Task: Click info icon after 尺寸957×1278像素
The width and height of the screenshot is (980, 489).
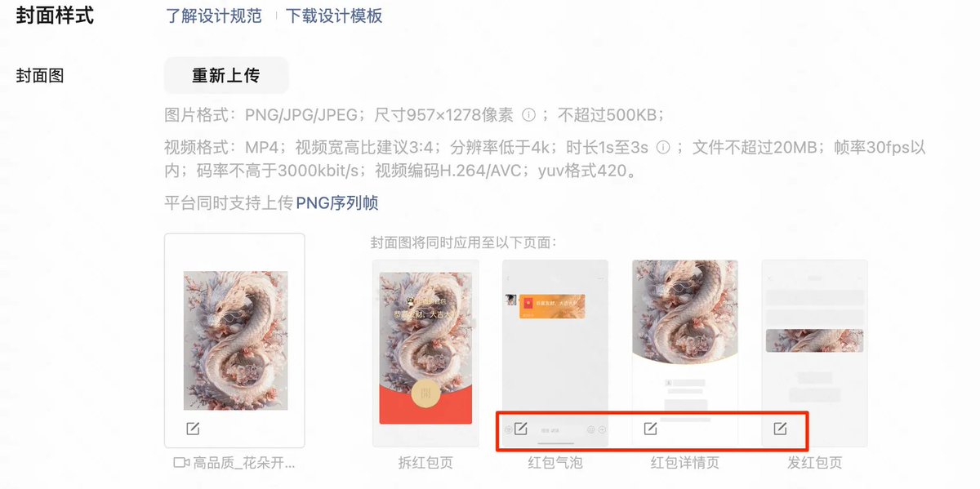Action: click(x=528, y=115)
